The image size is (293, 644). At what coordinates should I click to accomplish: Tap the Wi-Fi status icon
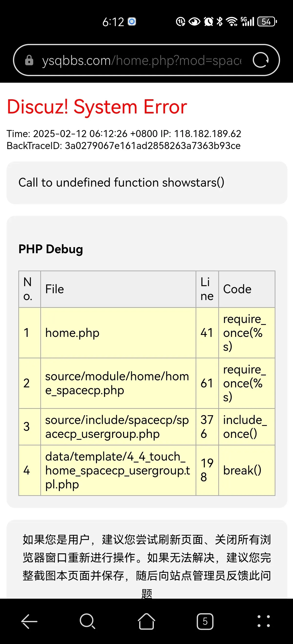[232, 21]
